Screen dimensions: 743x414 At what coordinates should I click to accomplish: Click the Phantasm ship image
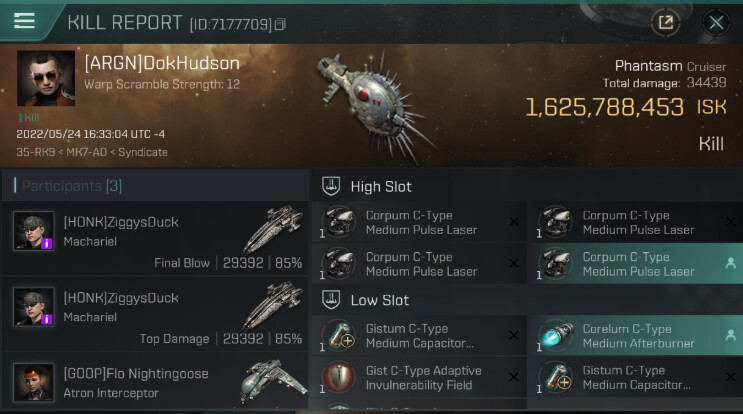click(x=375, y=105)
